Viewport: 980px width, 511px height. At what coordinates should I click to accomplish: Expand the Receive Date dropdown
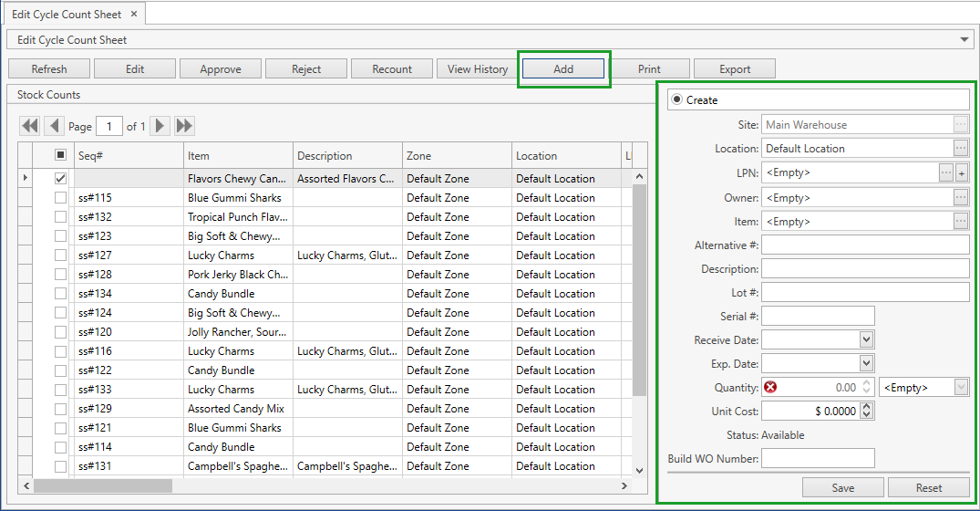coord(866,339)
